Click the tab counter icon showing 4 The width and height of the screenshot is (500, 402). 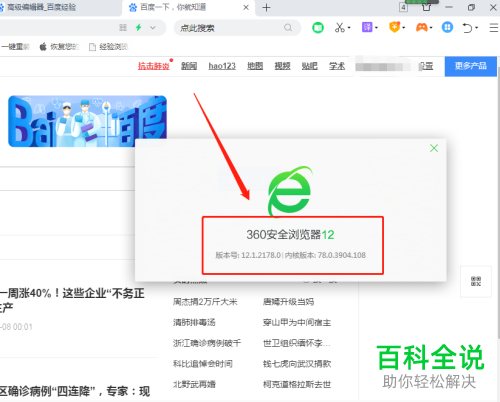403,7
